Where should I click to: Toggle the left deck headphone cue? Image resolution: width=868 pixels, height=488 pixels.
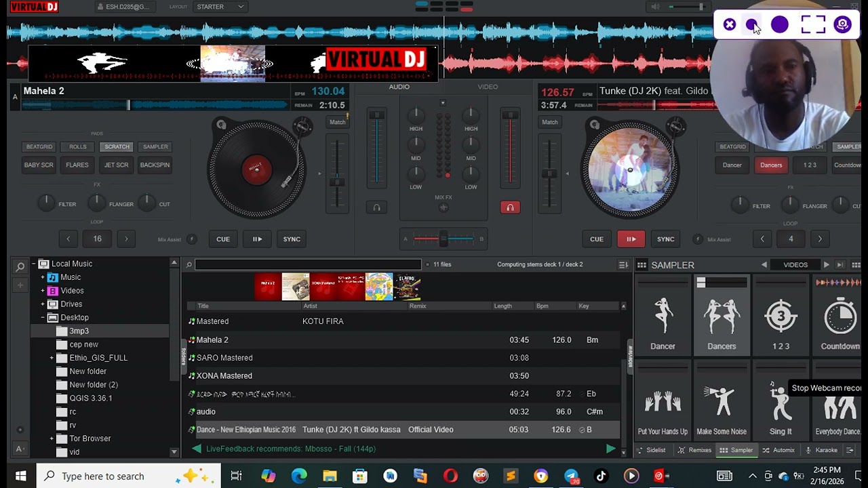pyautogui.click(x=377, y=207)
